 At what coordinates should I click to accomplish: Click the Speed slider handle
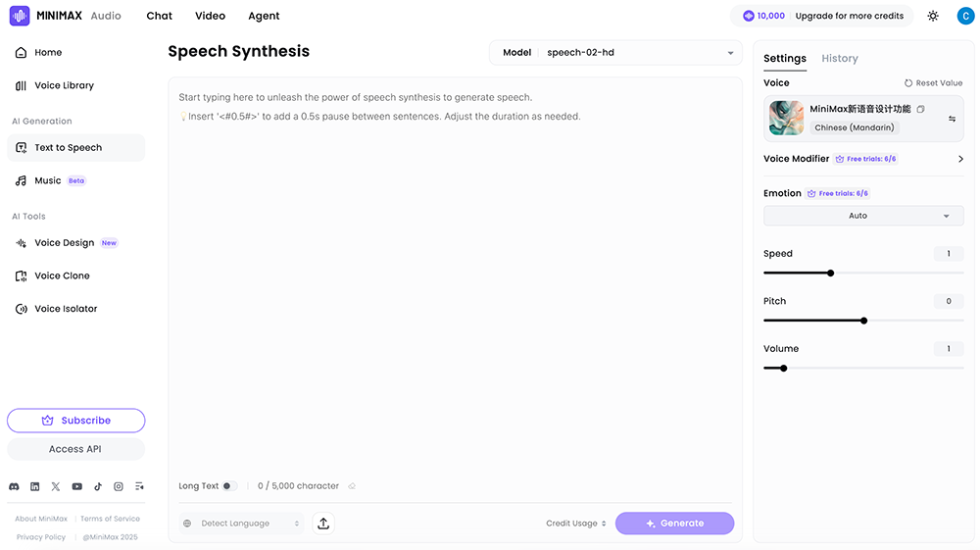point(830,273)
